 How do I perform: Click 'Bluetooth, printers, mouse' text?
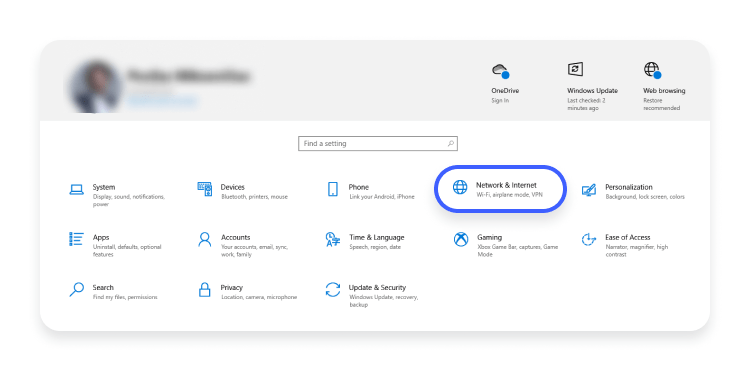pos(254,196)
